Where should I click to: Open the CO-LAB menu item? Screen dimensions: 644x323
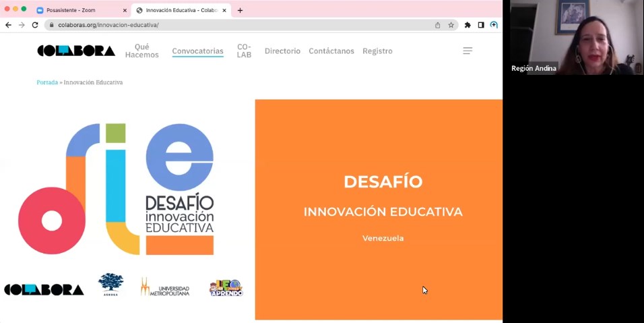click(244, 51)
